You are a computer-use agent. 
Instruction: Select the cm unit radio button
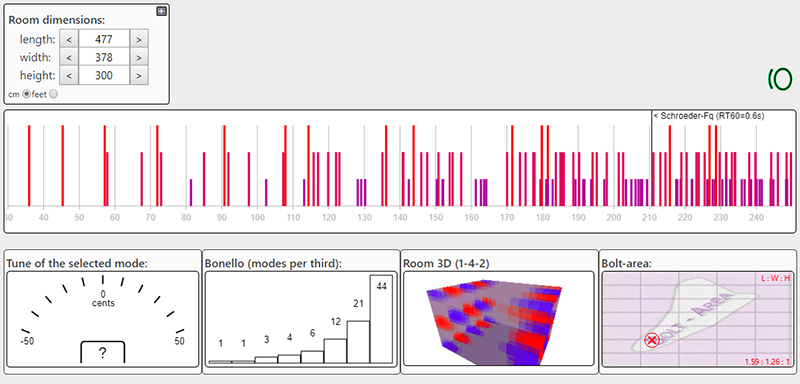[27, 94]
